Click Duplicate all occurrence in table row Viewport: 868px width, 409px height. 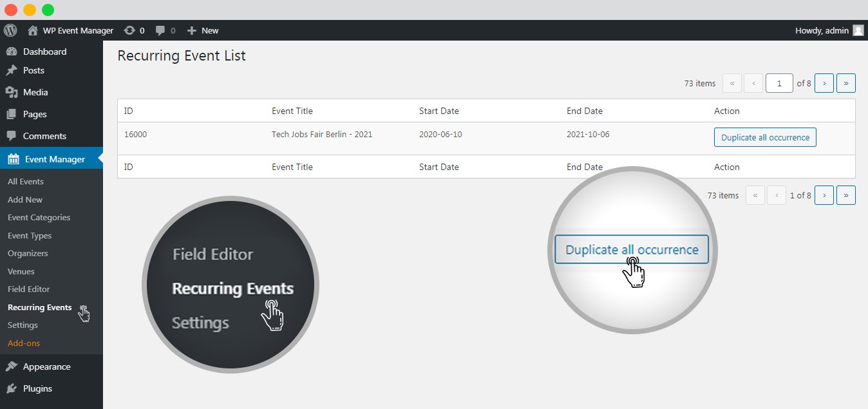[x=765, y=137]
